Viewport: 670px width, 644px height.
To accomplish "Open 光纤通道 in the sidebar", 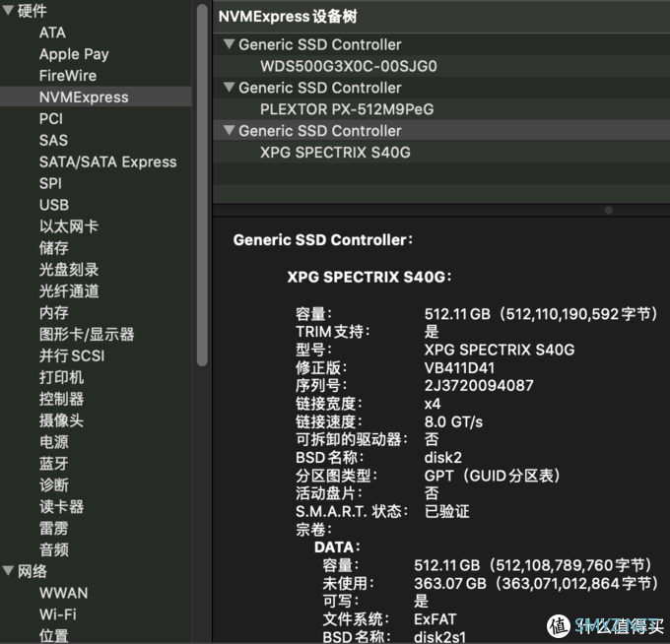I will click(x=69, y=290).
